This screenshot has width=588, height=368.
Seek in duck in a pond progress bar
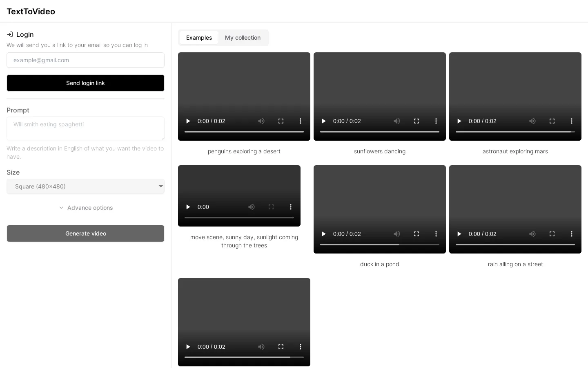click(x=380, y=245)
